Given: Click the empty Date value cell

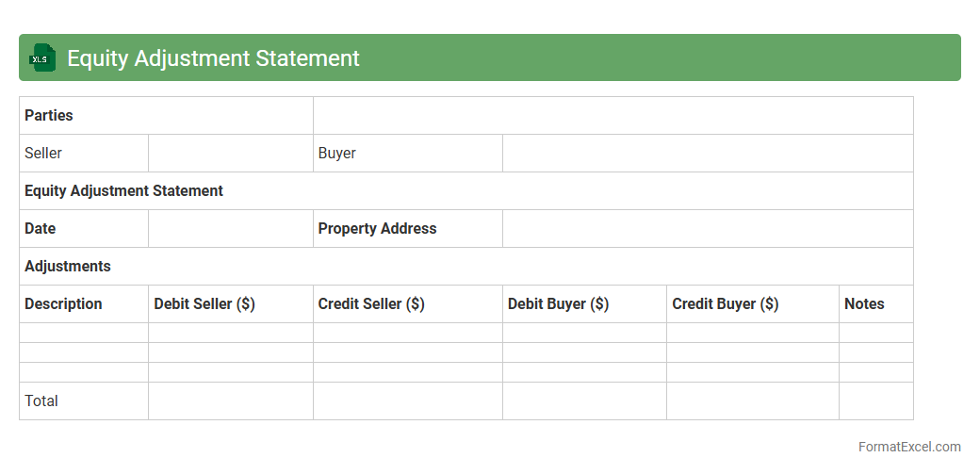Looking at the screenshot, I should pyautogui.click(x=230, y=228).
